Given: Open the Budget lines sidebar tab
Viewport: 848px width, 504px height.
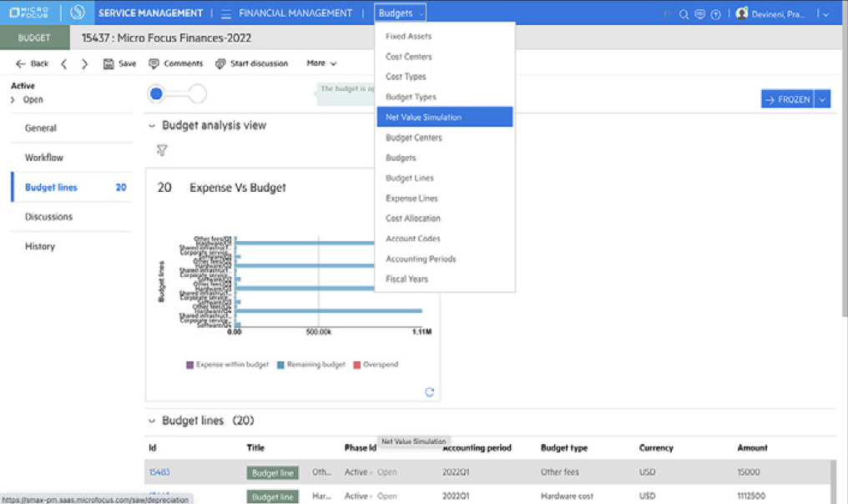Looking at the screenshot, I should click(72, 187).
